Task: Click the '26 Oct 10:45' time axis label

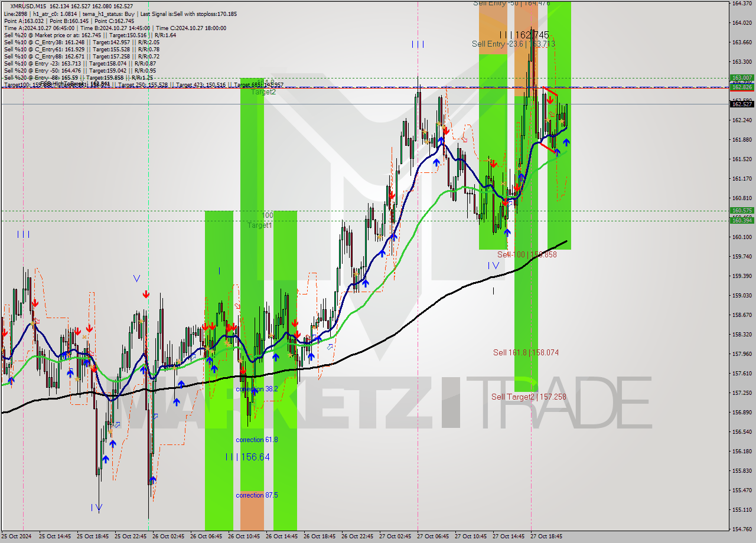Action: pos(244,537)
